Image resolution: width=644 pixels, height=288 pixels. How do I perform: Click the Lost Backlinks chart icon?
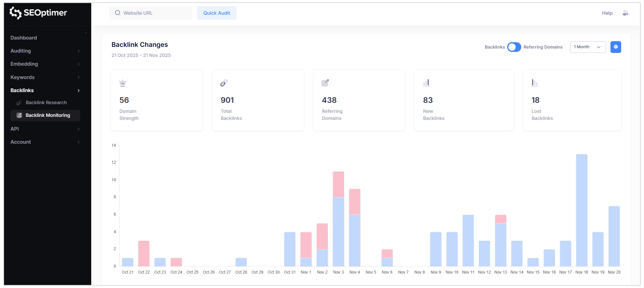pyautogui.click(x=535, y=83)
